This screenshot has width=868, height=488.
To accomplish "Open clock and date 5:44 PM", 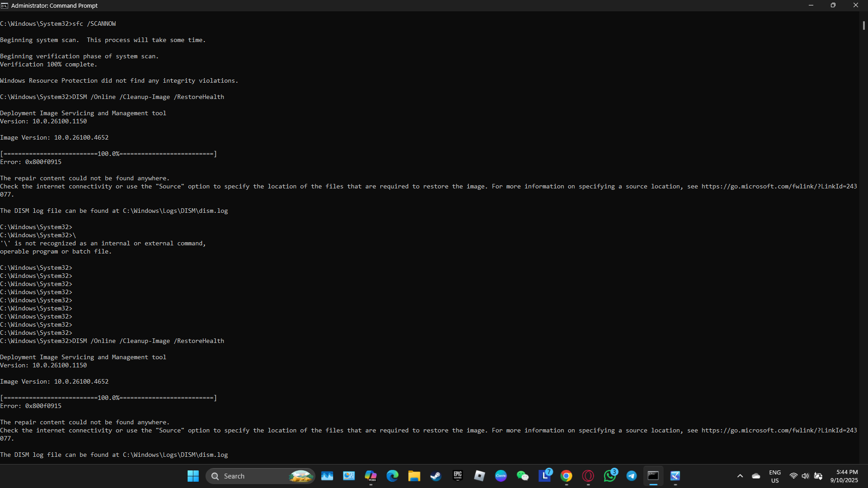I will click(x=844, y=476).
